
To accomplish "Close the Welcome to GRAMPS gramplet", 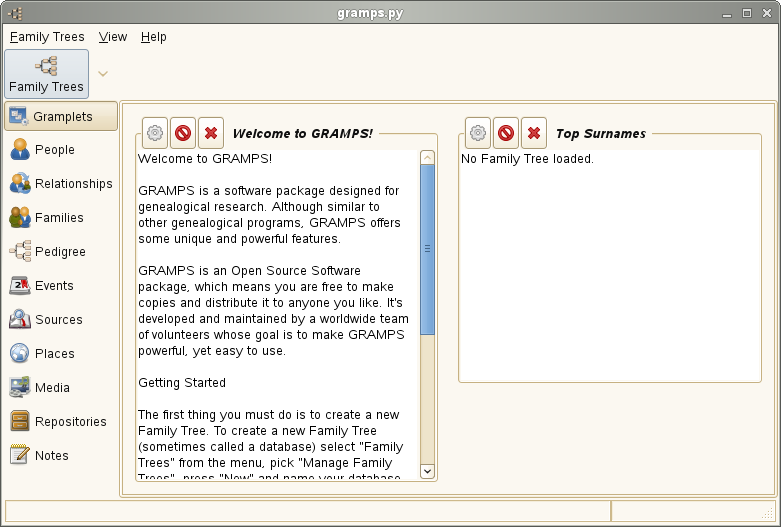I will pos(211,133).
